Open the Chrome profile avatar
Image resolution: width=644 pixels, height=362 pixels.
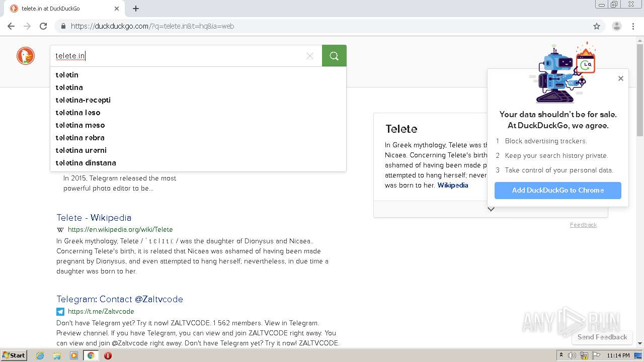tap(617, 26)
